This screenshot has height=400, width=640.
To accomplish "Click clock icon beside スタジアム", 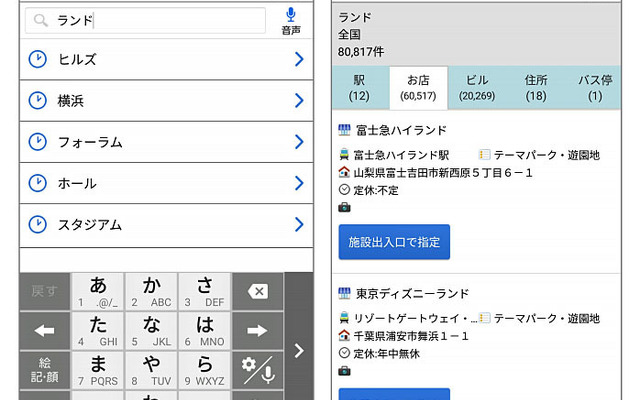I will [38, 224].
